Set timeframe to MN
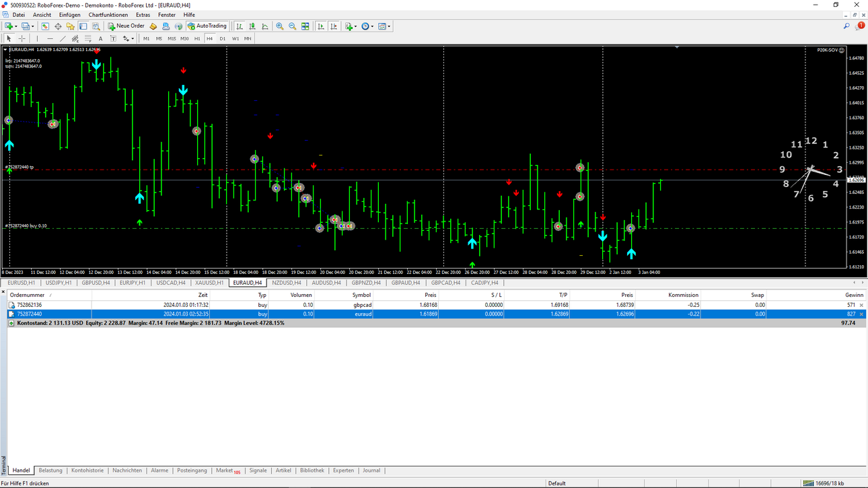The height and width of the screenshot is (488, 868). pos(248,38)
